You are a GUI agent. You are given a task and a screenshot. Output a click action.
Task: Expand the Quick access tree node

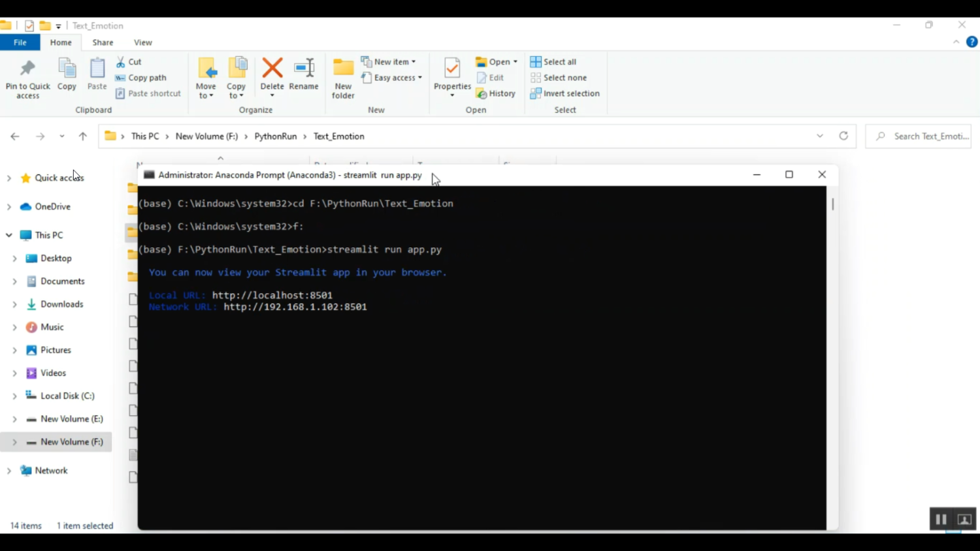[x=9, y=178]
